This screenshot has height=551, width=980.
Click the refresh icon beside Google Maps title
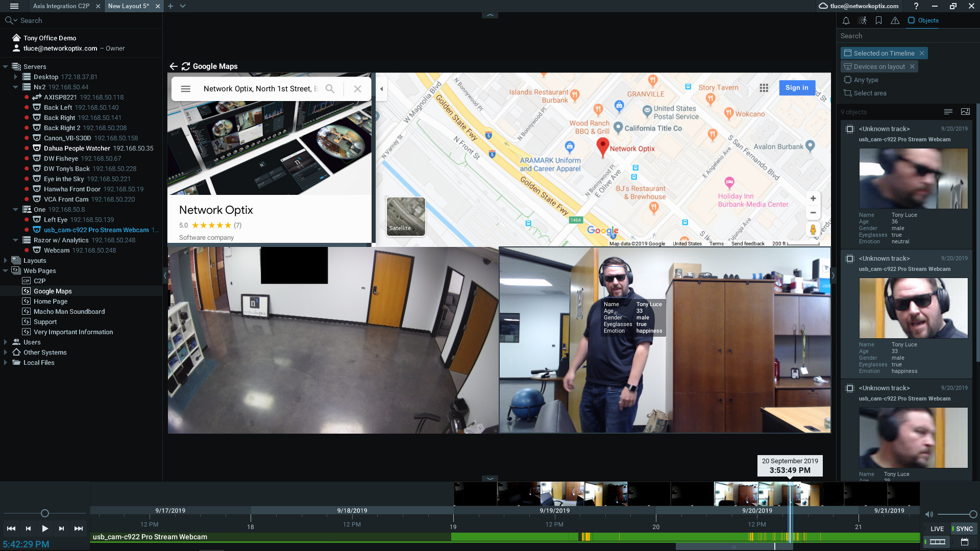pos(186,66)
